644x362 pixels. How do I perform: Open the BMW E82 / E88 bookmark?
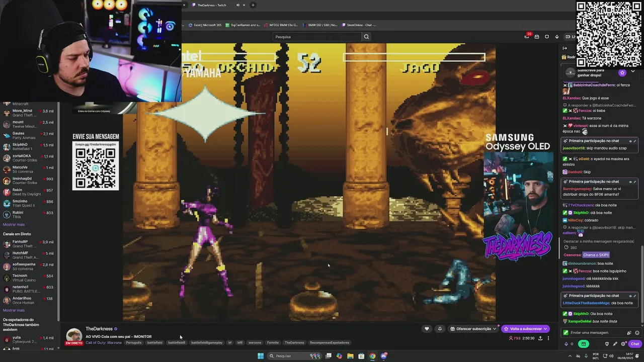320,25
